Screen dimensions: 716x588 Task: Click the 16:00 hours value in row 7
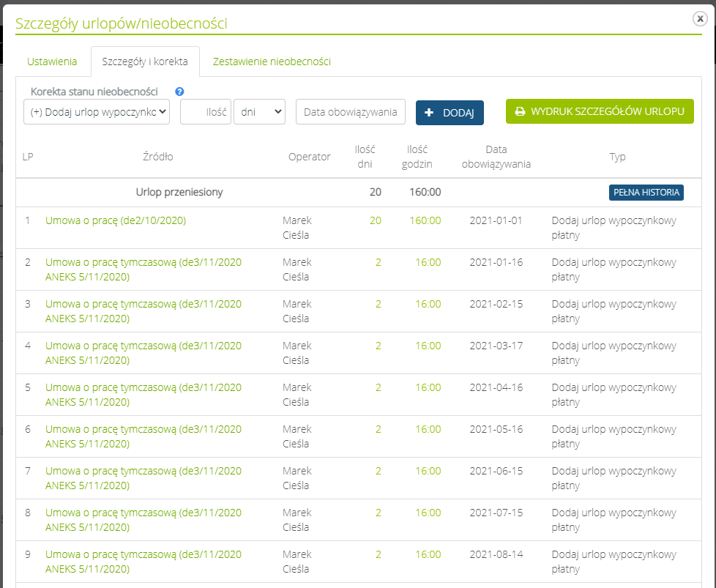click(428, 471)
